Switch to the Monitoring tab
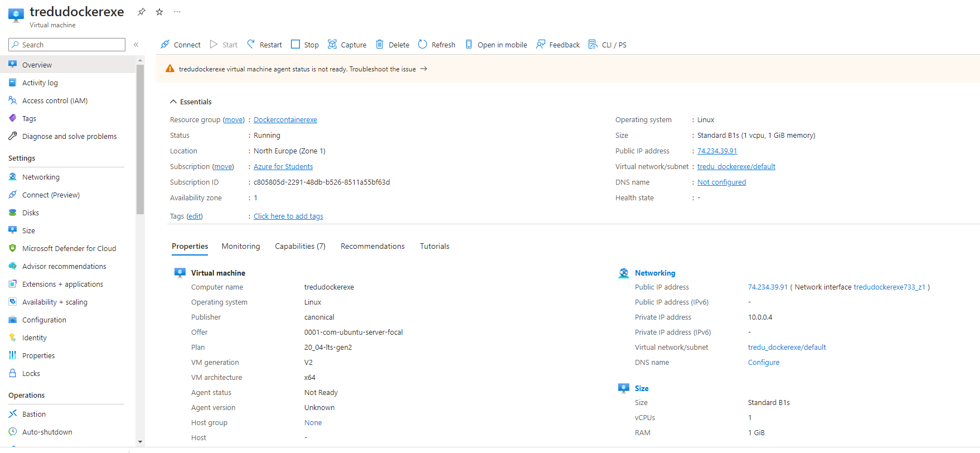The height and width of the screenshot is (453, 980). click(x=241, y=247)
